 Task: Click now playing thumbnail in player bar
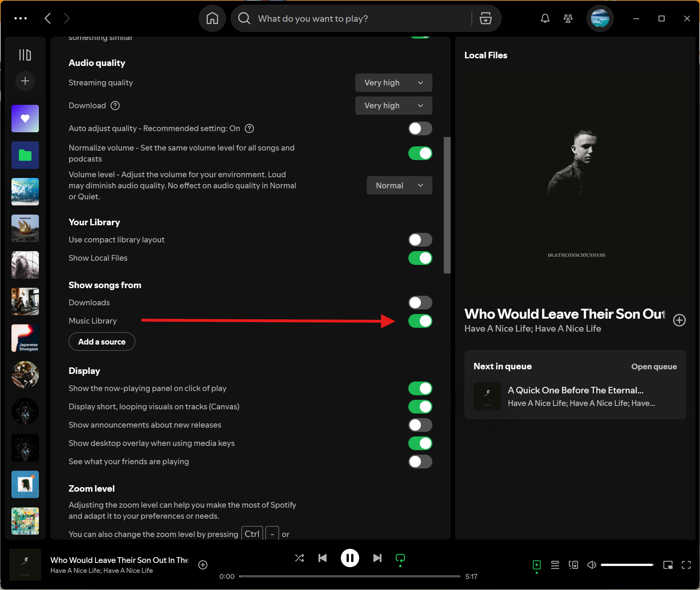point(25,565)
